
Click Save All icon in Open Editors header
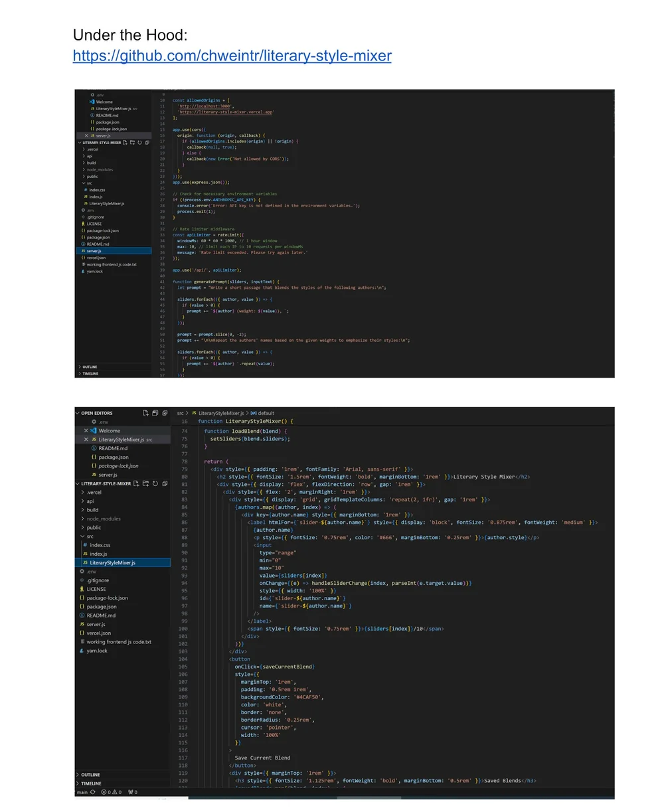155,413
